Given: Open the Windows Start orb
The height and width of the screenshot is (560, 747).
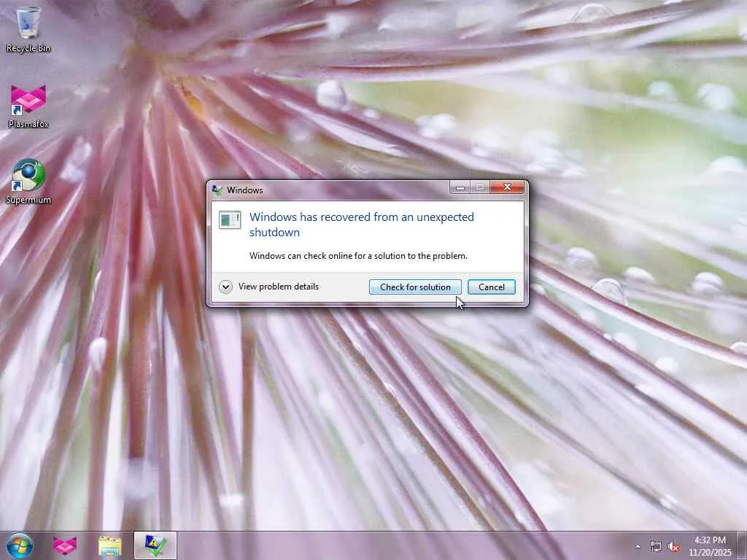Looking at the screenshot, I should [x=20, y=545].
